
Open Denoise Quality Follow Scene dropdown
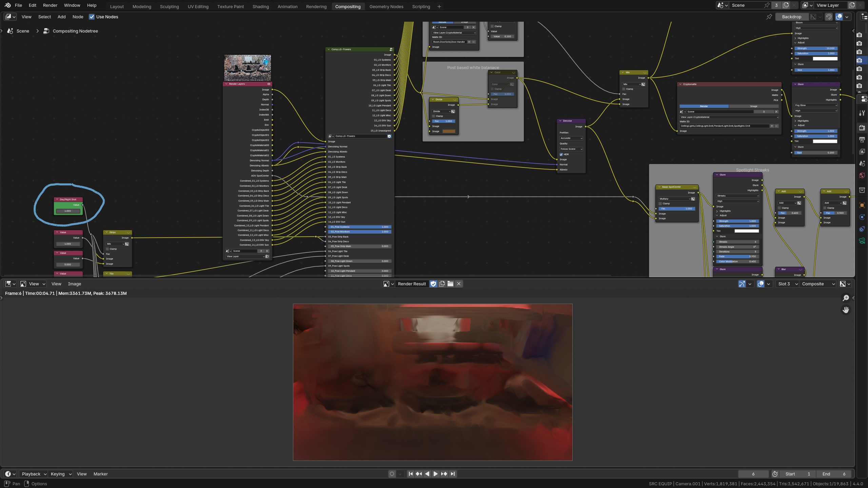[571, 149]
